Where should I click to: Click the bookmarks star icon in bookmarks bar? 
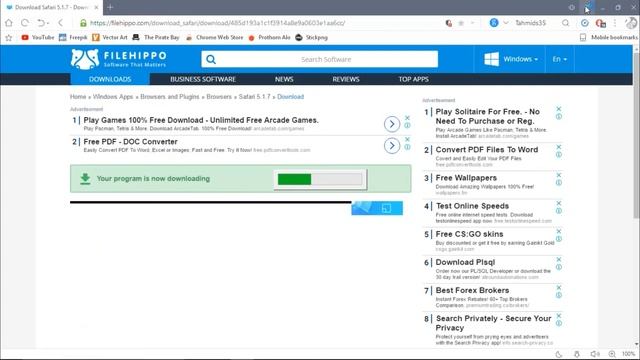(9, 38)
